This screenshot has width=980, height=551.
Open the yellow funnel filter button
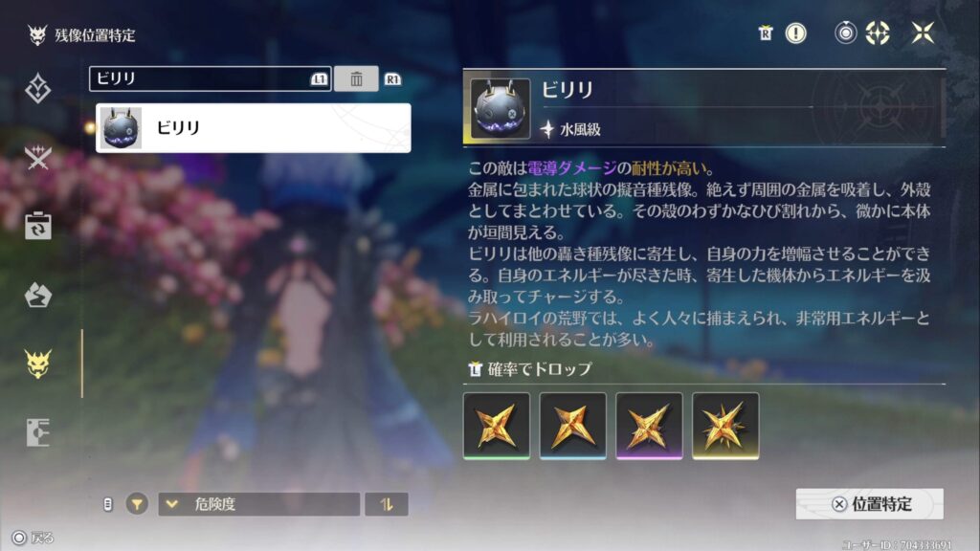pyautogui.click(x=137, y=503)
